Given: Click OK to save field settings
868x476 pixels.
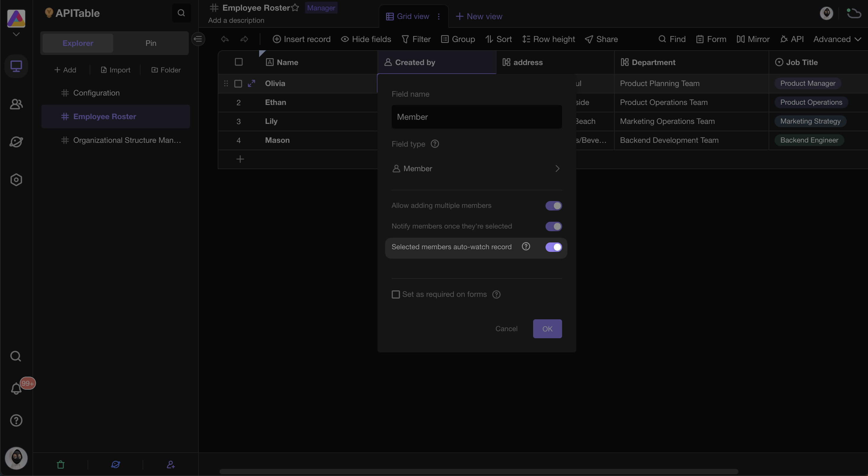Looking at the screenshot, I should point(547,328).
